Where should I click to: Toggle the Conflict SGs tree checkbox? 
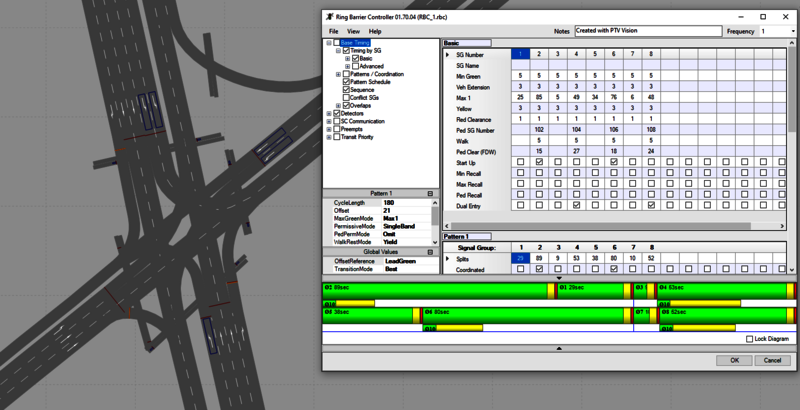point(346,97)
